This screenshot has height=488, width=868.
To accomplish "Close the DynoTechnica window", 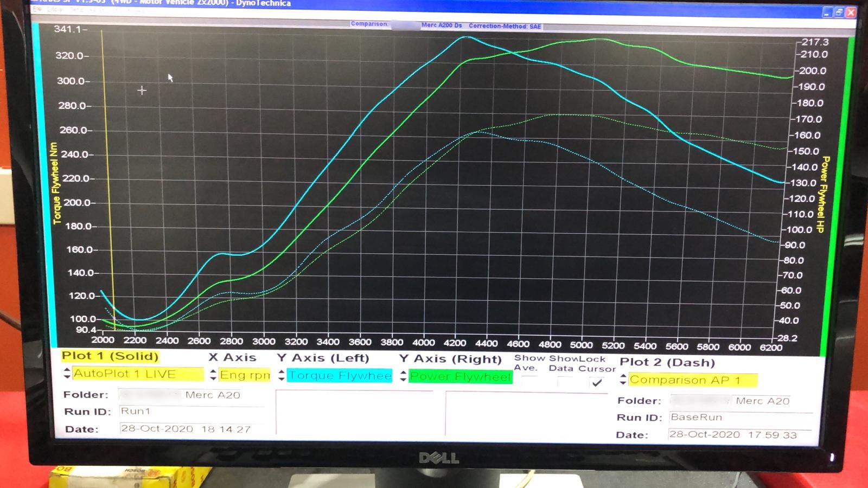I will point(851,12).
